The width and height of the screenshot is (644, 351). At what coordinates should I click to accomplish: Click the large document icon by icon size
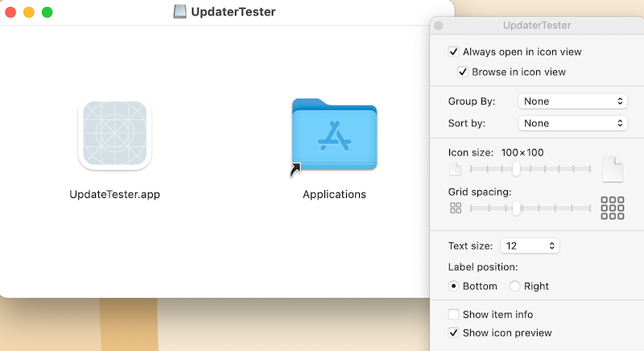(613, 169)
